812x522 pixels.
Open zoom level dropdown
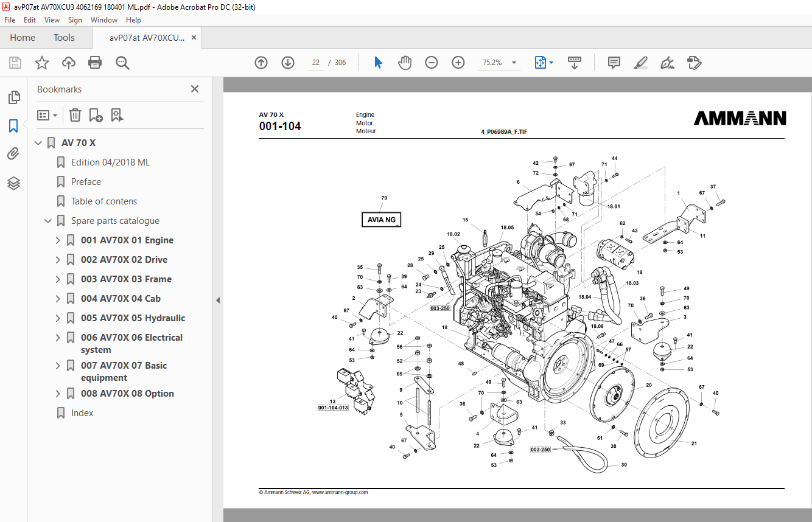514,63
